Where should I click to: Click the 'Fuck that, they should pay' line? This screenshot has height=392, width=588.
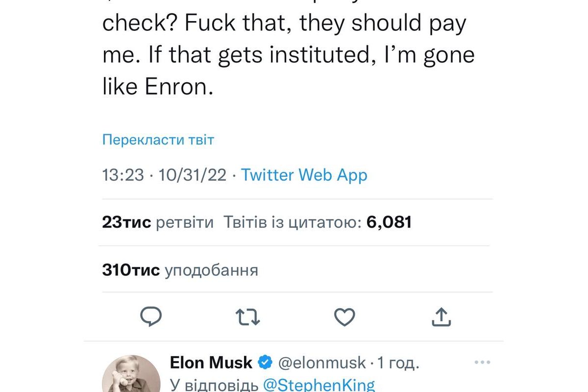click(284, 22)
